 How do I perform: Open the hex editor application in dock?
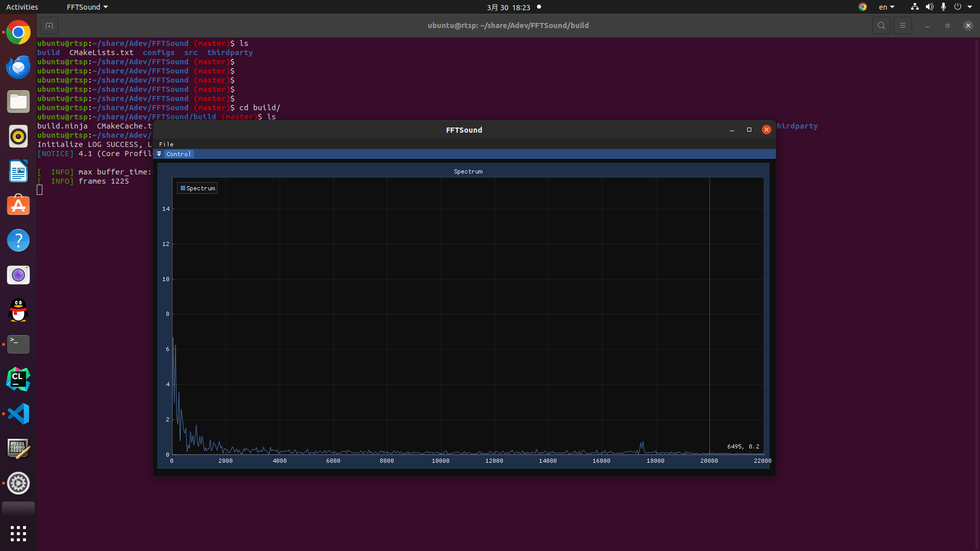18,448
